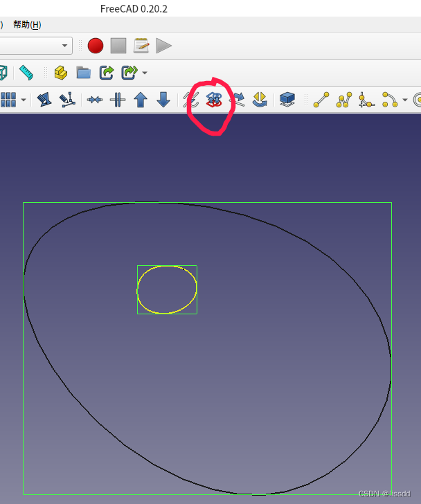The height and width of the screenshot is (504, 421).
Task: Select the Draft Line tool
Action: 321,100
